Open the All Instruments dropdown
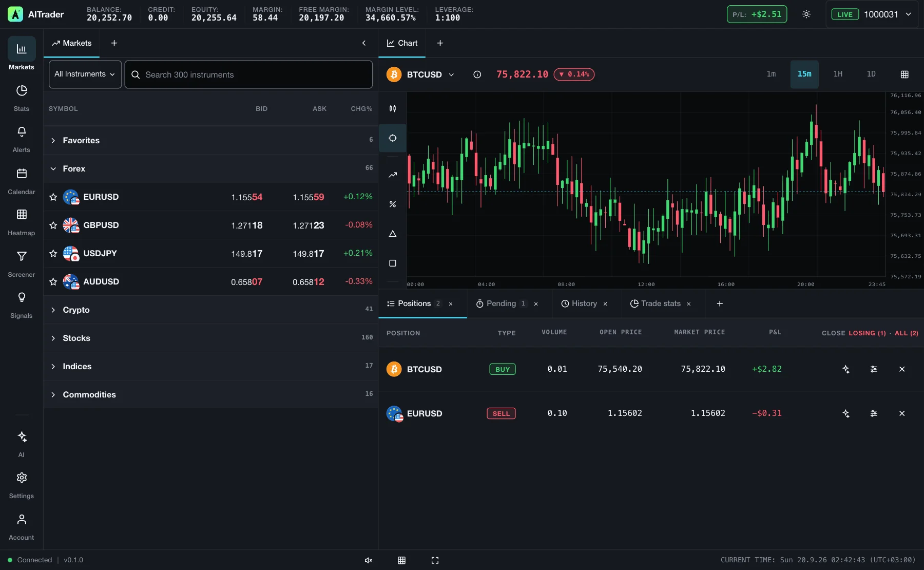This screenshot has width=924, height=570. [85, 74]
